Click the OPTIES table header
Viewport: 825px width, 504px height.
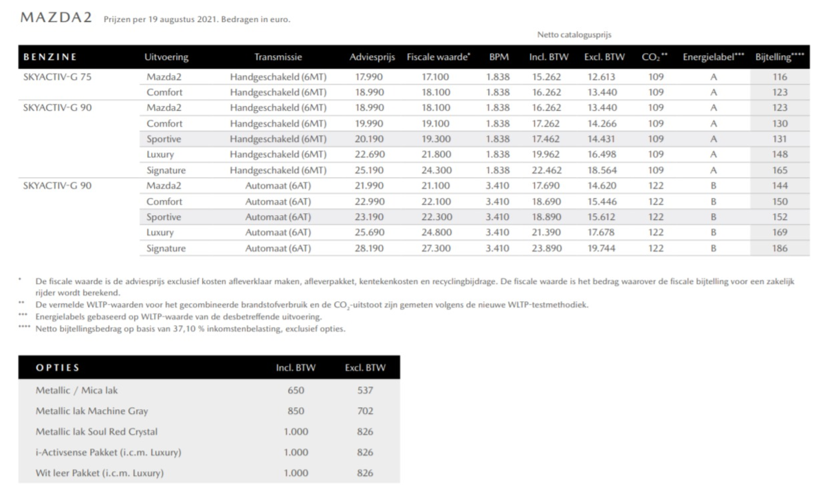(x=58, y=368)
